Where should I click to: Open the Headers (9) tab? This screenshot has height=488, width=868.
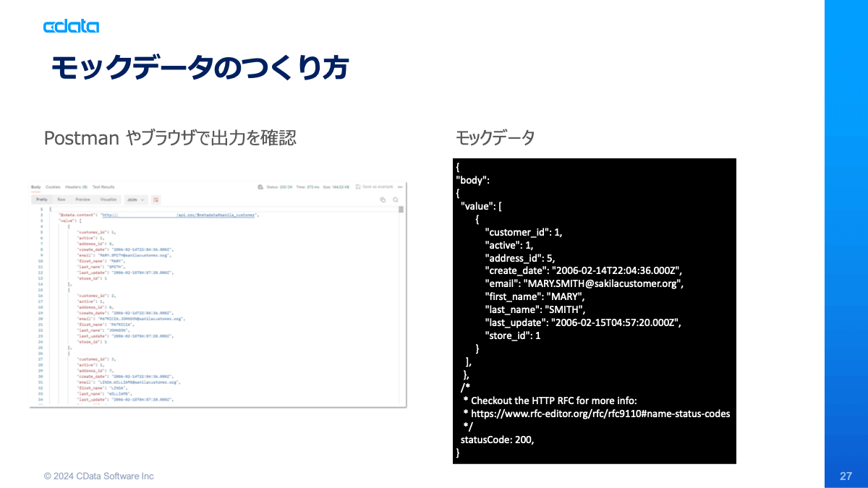(76, 187)
